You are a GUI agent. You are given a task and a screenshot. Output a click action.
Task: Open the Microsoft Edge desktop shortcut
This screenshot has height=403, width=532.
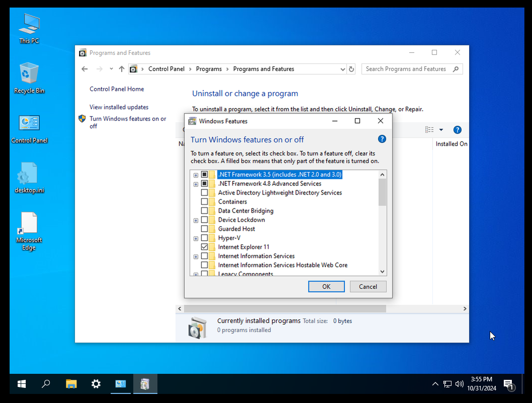[29, 232]
